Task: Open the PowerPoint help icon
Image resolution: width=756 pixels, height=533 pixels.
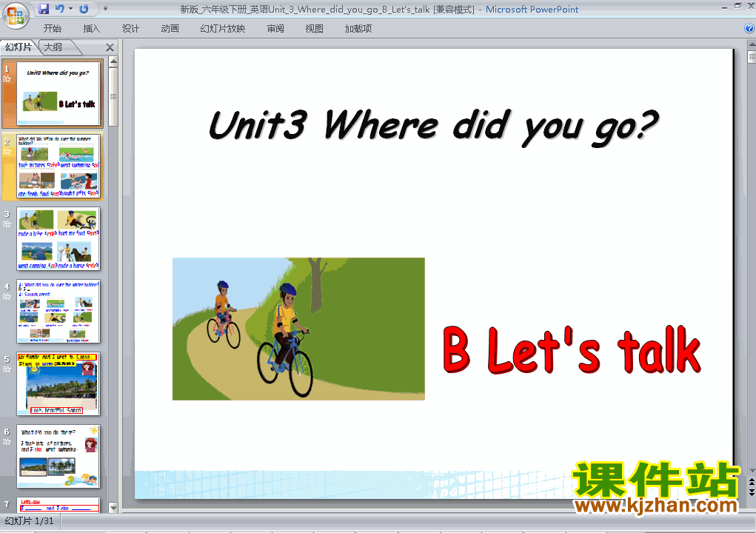Action: 749,28
